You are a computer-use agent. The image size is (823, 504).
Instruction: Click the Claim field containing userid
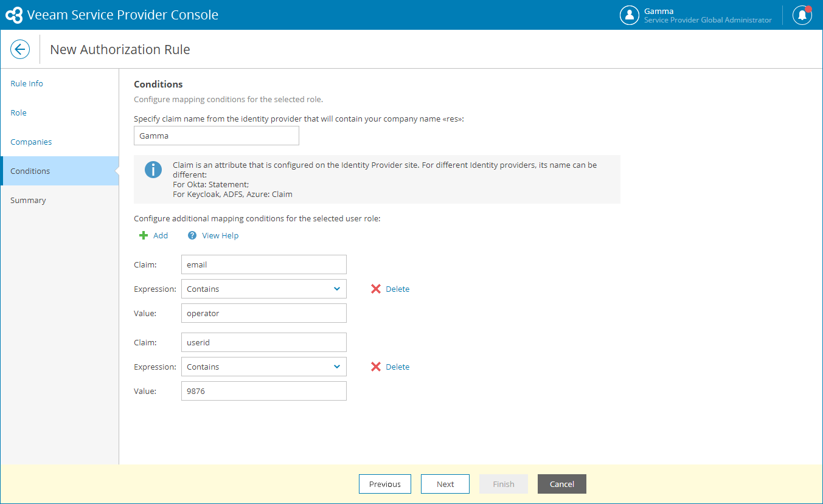tap(263, 342)
